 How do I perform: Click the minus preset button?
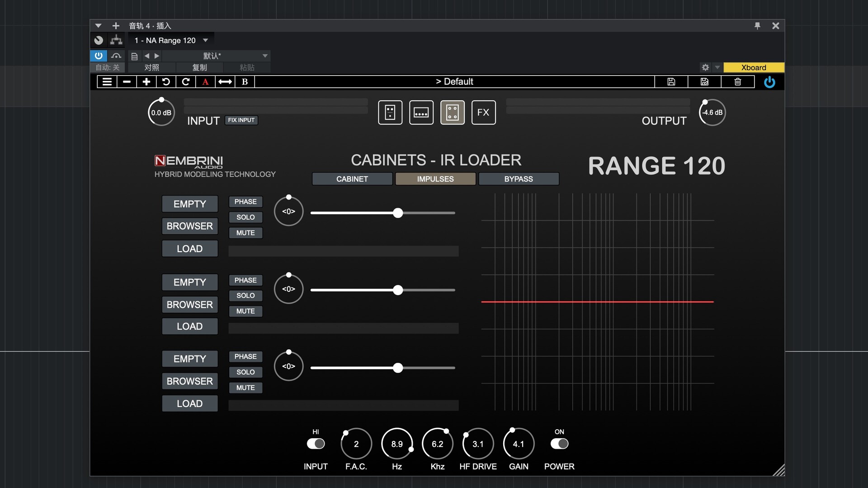pyautogui.click(x=127, y=82)
